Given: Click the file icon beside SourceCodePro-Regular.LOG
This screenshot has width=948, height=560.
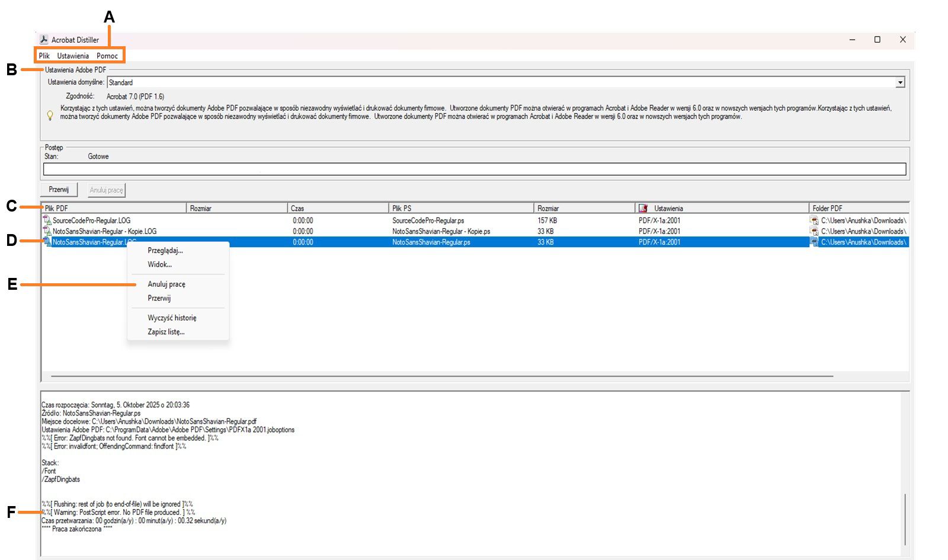Looking at the screenshot, I should (x=47, y=220).
